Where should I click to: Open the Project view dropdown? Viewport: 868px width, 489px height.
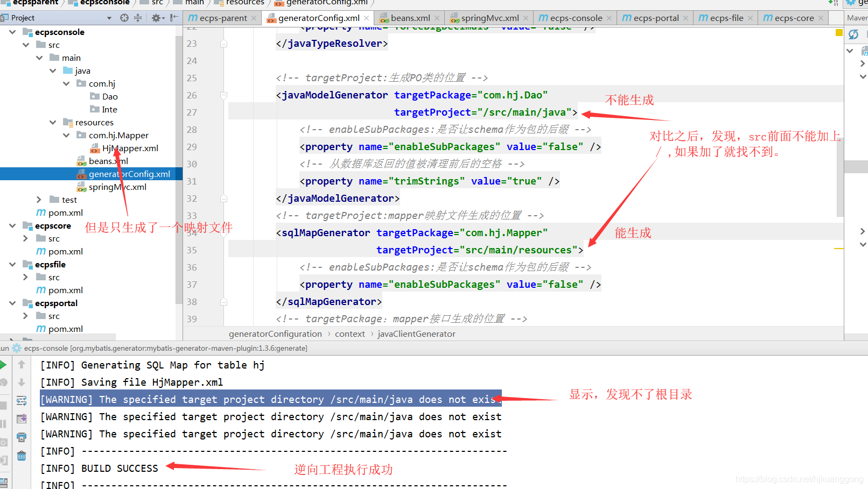tap(109, 18)
